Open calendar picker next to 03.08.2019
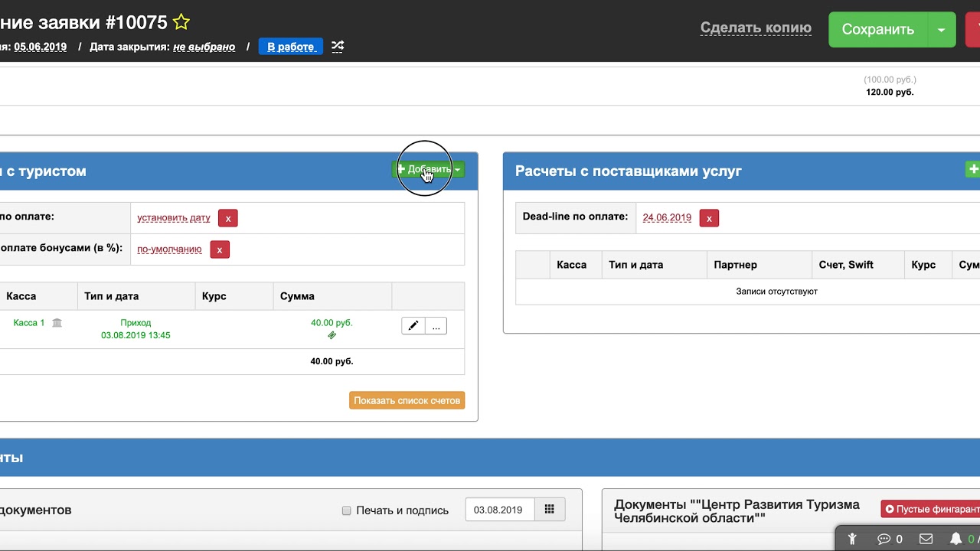This screenshot has height=551, width=980. [x=549, y=510]
